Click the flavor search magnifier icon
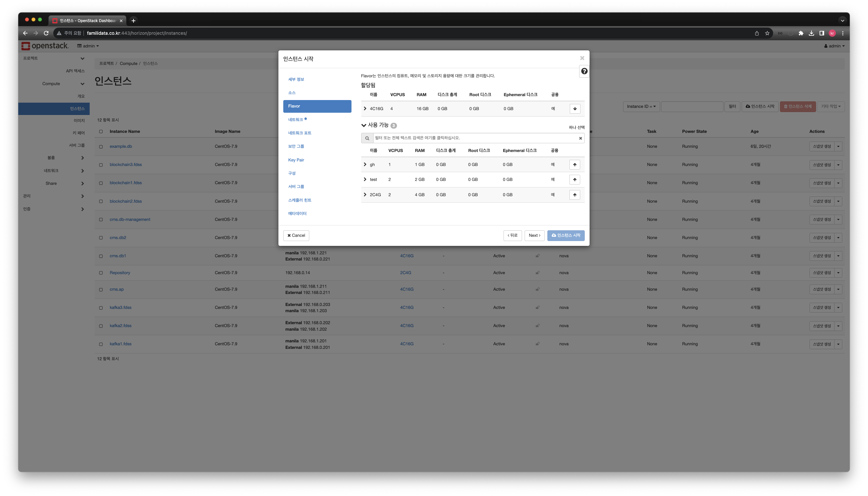 [x=367, y=138]
